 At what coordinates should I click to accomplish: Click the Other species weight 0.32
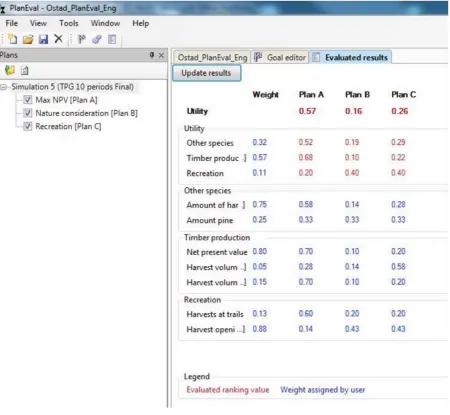pos(260,142)
